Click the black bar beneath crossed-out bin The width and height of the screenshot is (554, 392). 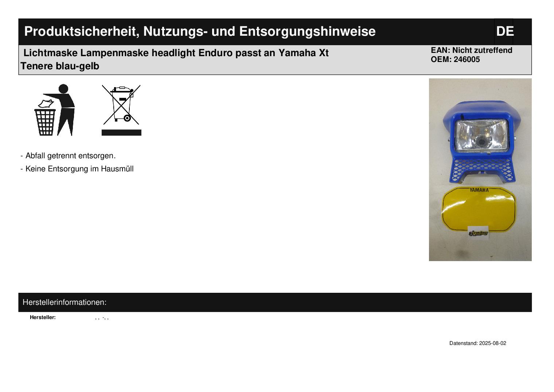click(x=121, y=132)
